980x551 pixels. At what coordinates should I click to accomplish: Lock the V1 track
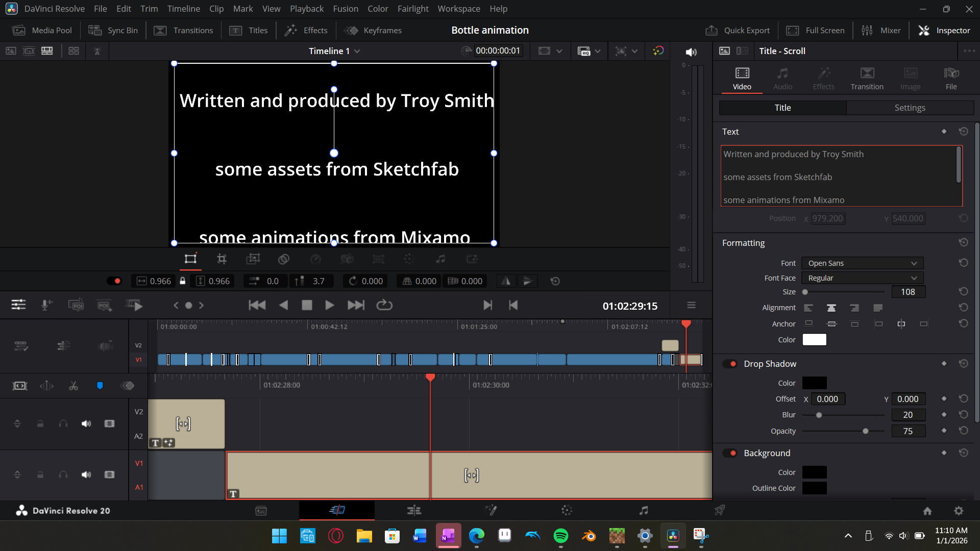click(40, 474)
